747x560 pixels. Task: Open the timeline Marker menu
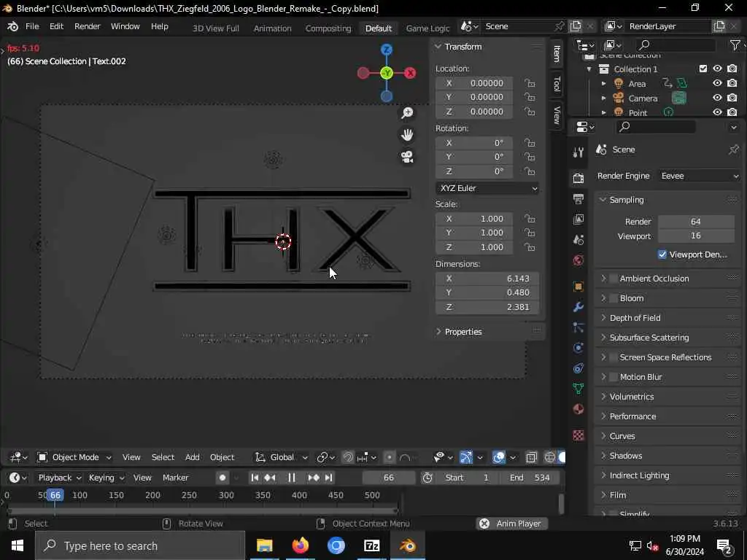click(175, 478)
